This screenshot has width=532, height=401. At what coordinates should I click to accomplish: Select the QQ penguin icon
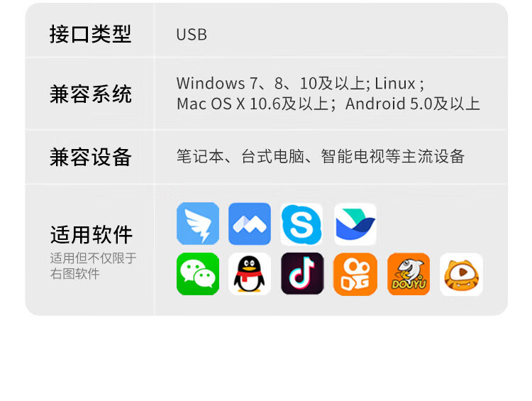coord(250,274)
